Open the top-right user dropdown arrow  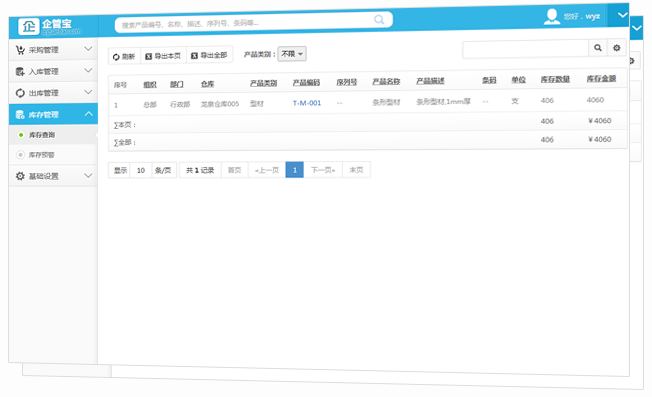tap(622, 15)
